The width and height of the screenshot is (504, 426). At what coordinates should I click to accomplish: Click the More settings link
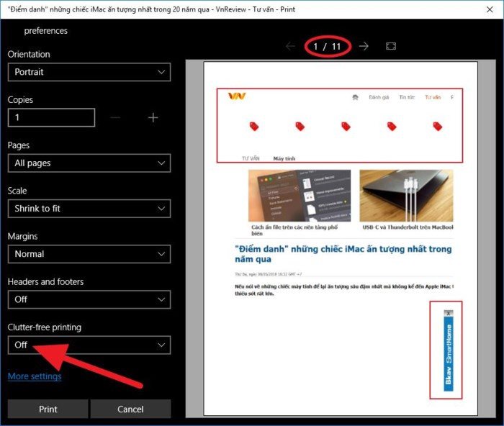35,376
